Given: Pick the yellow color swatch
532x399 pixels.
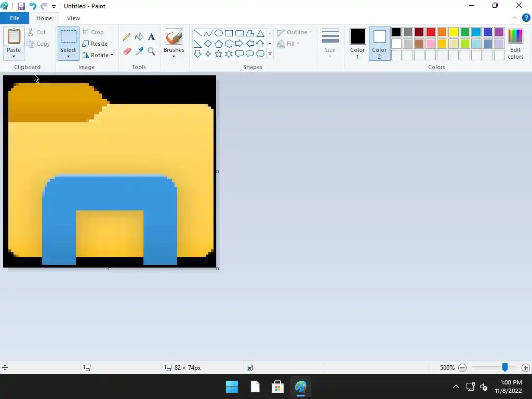Looking at the screenshot, I should (x=454, y=32).
